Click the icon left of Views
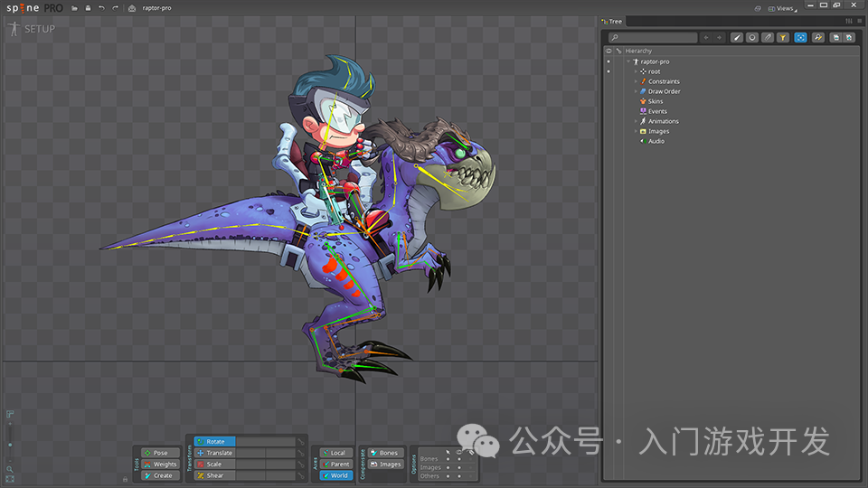This screenshot has width=868, height=488. 758,8
